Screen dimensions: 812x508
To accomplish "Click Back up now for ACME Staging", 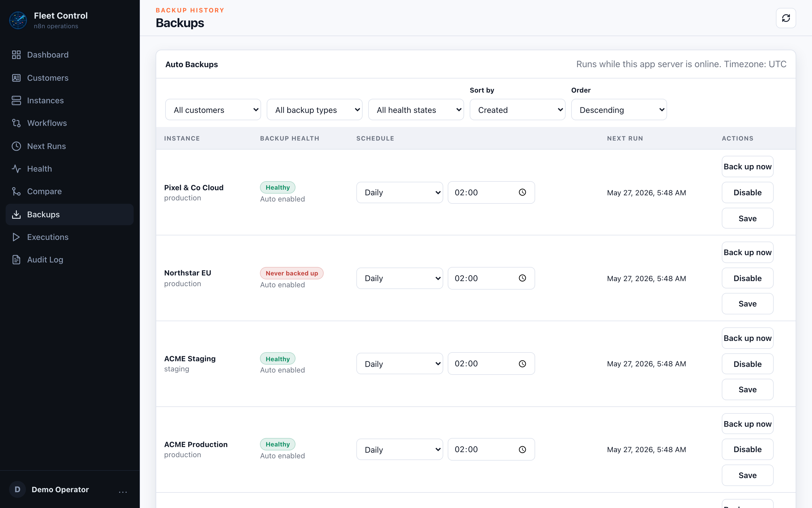I will 748,338.
